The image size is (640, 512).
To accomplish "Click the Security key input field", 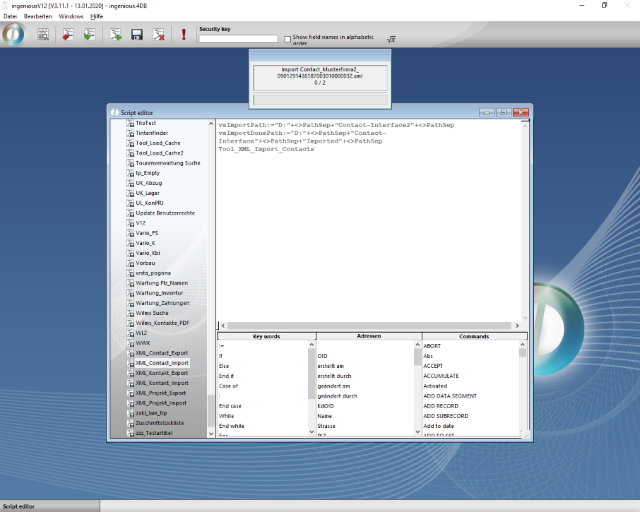I will tap(238, 39).
